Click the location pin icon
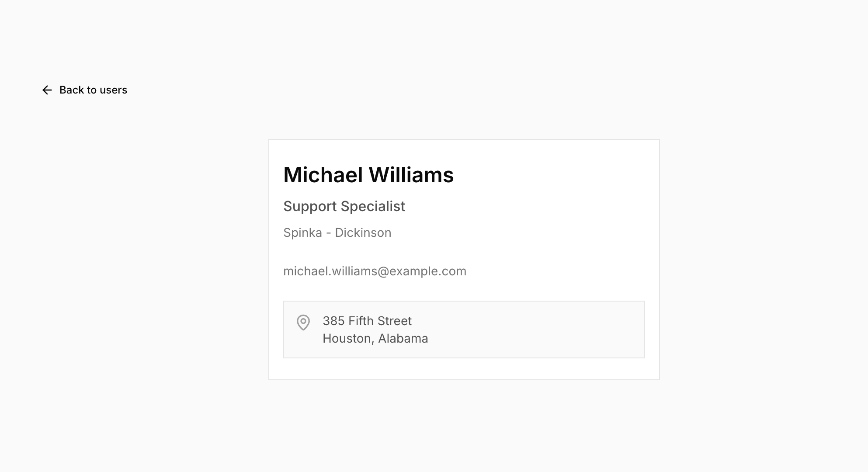The image size is (868, 472). coord(303,323)
